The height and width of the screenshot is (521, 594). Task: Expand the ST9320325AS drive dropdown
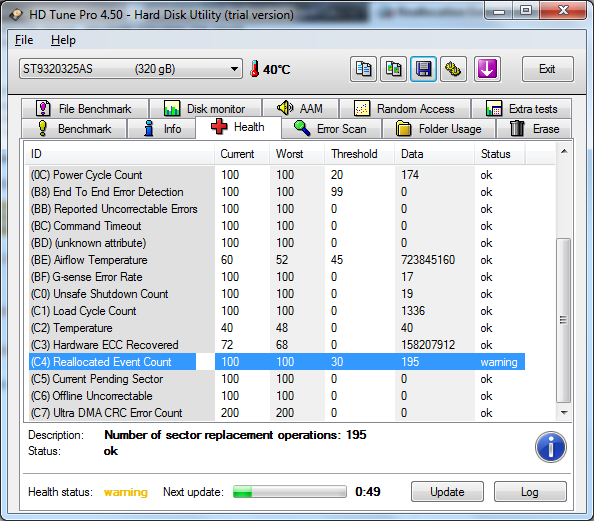point(131,69)
